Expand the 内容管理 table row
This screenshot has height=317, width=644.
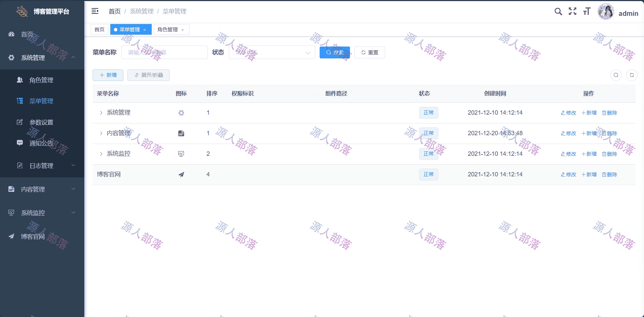click(x=101, y=133)
